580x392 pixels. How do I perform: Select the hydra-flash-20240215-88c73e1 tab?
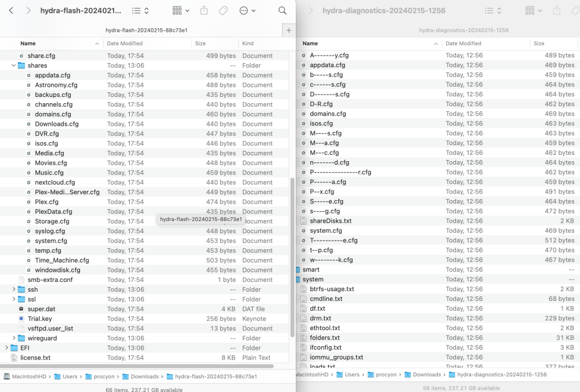point(147,30)
